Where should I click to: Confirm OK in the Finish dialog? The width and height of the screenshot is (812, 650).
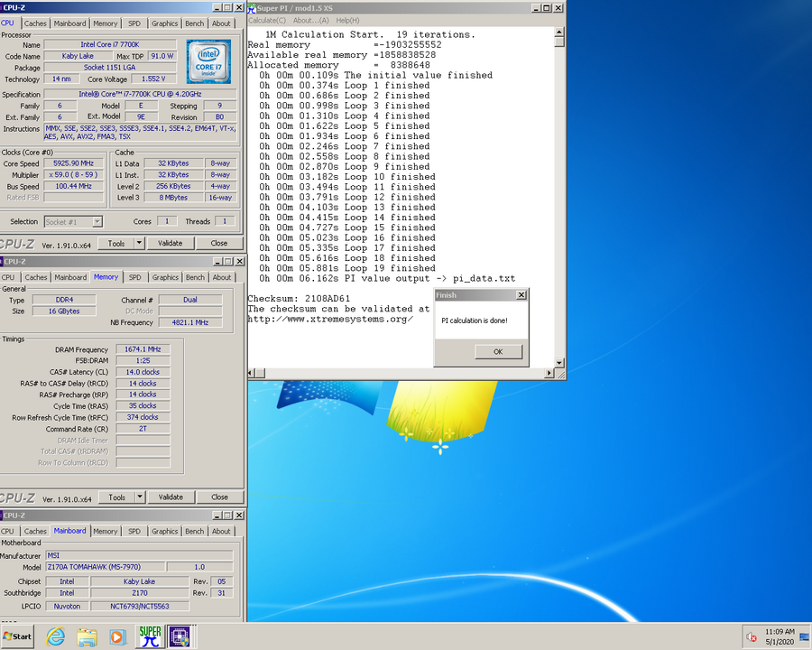498,351
